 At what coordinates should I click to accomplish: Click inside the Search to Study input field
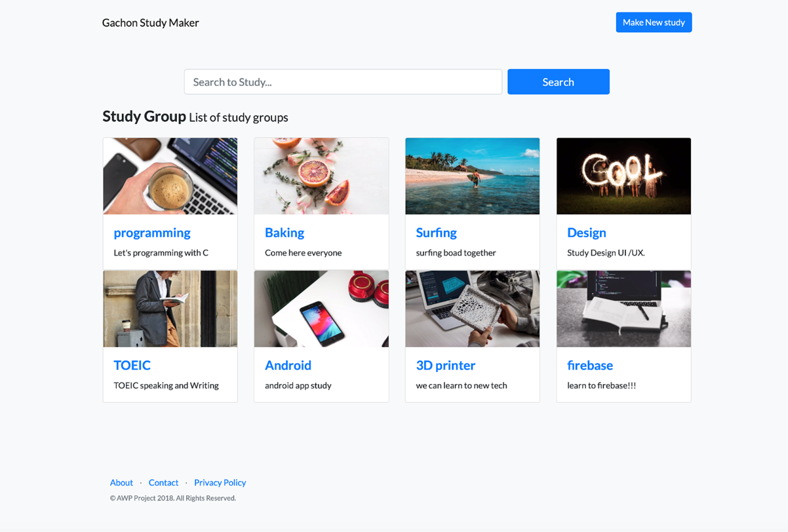coord(343,81)
